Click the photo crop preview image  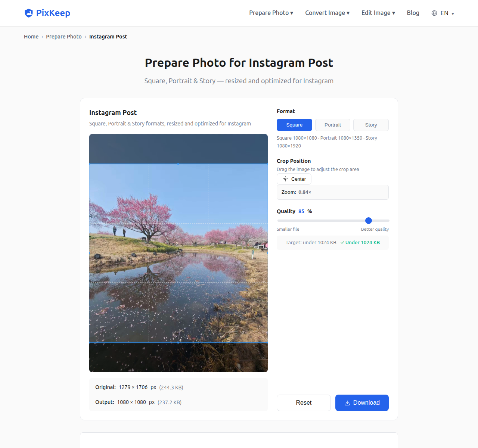tap(179, 253)
